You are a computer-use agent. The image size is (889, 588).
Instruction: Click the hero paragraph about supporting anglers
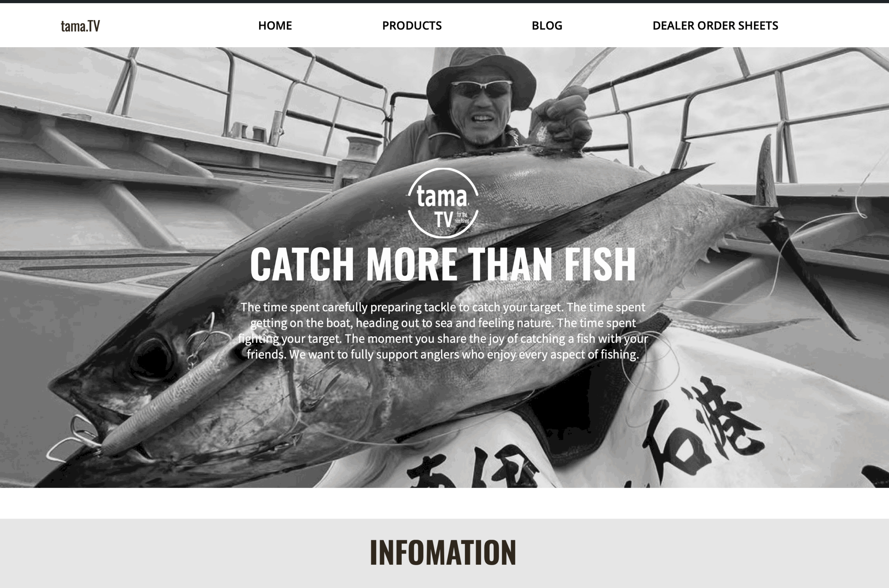coord(443,330)
